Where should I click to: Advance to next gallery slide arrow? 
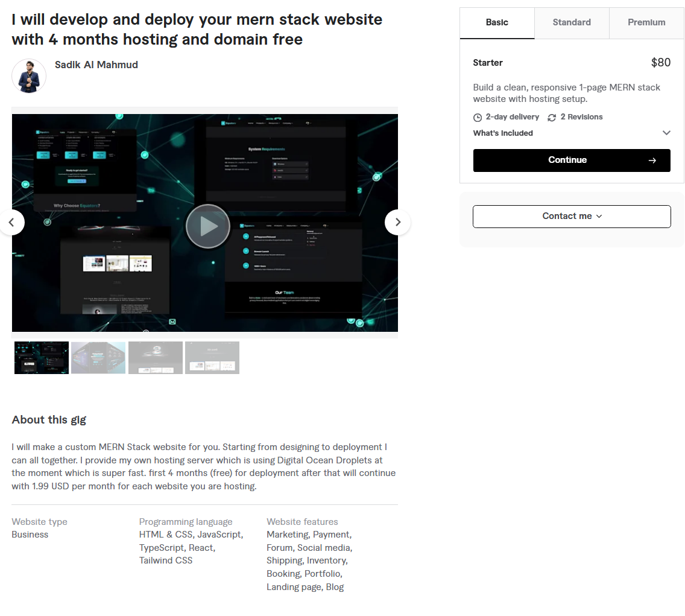[x=397, y=222]
